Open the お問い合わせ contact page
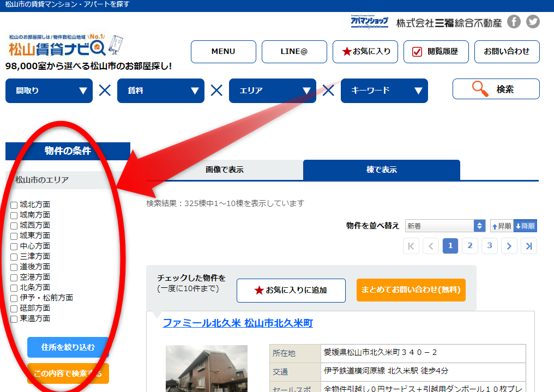 tap(507, 52)
